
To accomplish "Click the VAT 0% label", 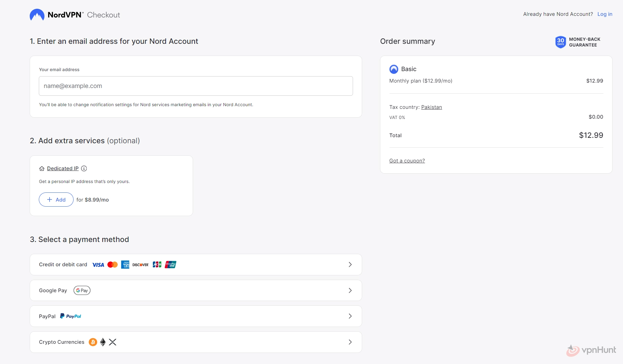I will click(397, 118).
